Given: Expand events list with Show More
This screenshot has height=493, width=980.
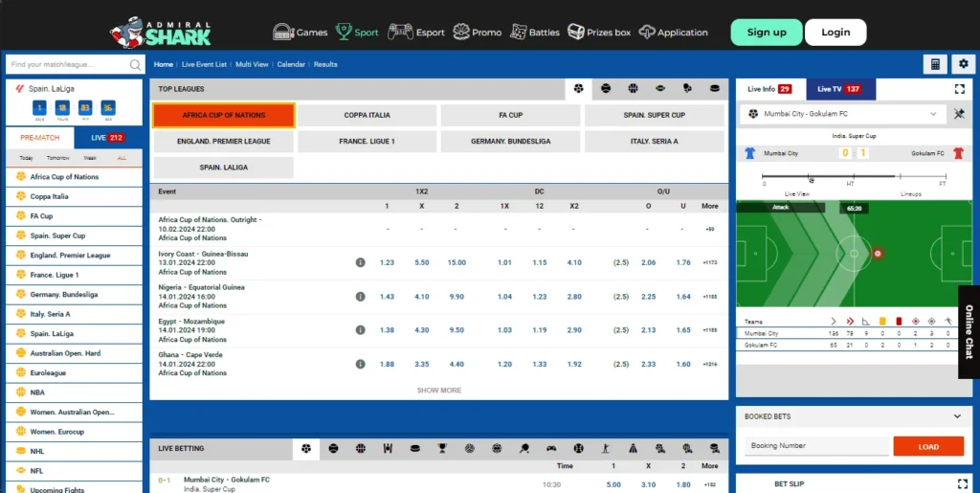Looking at the screenshot, I should point(438,391).
